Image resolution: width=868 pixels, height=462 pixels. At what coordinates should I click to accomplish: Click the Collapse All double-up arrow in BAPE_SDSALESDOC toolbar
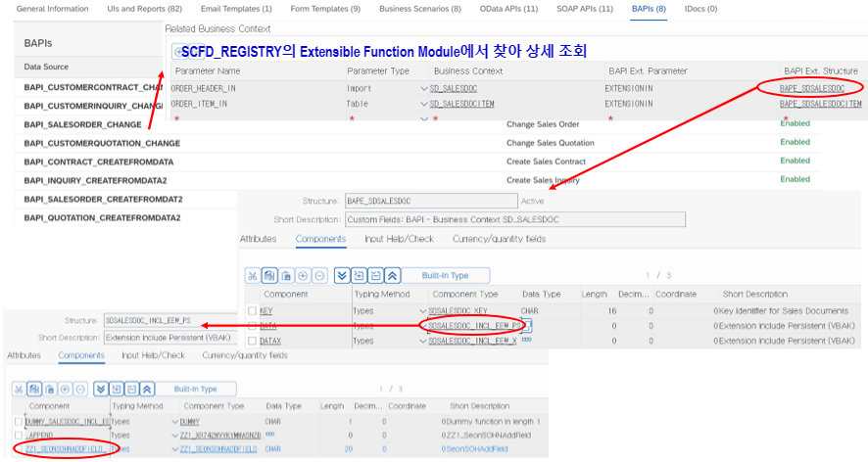coord(392,276)
